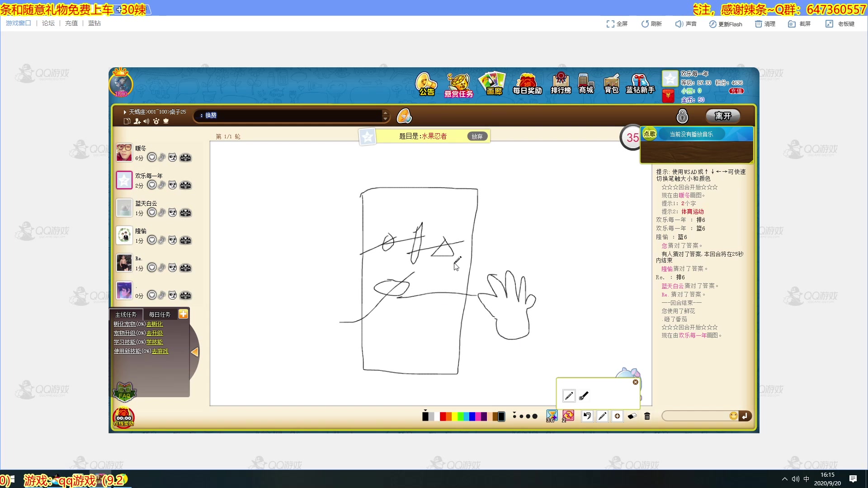The width and height of the screenshot is (868, 488).
Task: Click the paw print pet icon
Action: coord(156,121)
